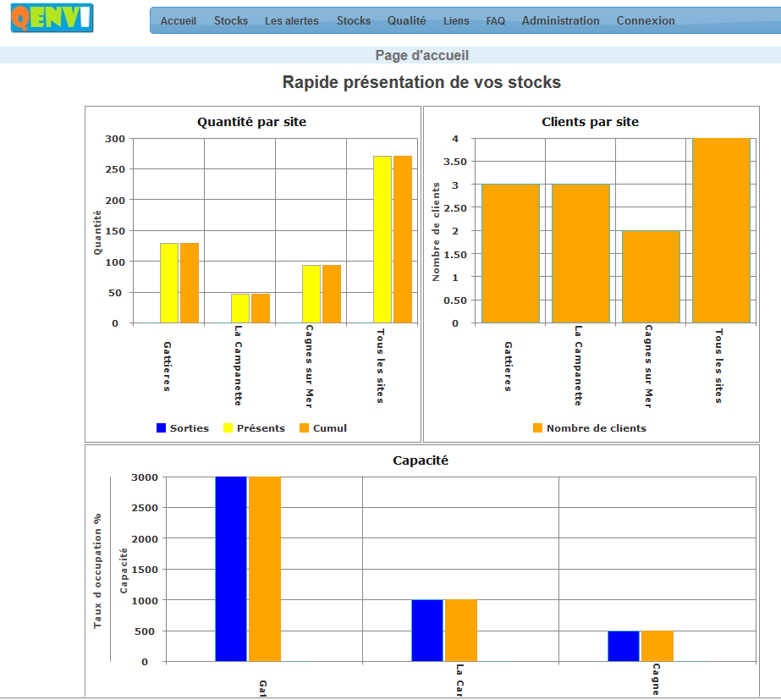Image resolution: width=781 pixels, height=700 pixels.
Task: Click the "Clients par site" chart title
Action: tap(591, 122)
